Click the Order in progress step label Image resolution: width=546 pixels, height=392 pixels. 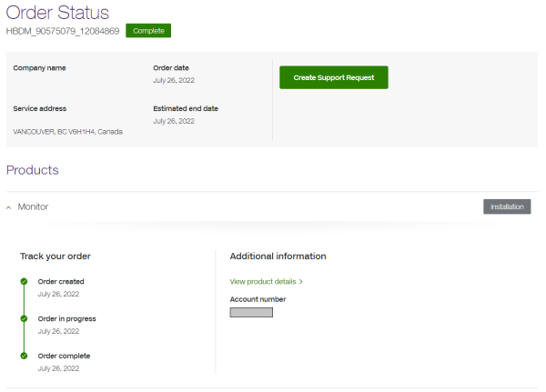point(66,319)
